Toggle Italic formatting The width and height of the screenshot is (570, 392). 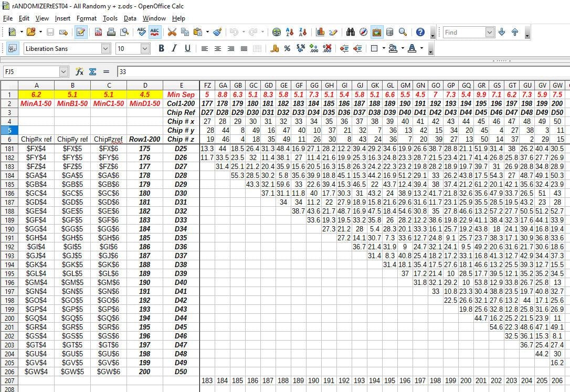(x=174, y=48)
